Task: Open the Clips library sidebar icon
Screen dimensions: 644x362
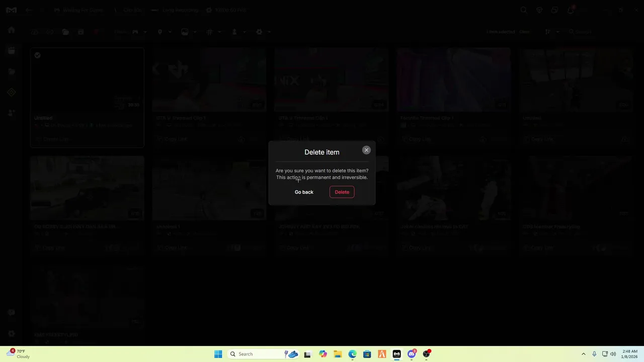Action: tap(11, 51)
